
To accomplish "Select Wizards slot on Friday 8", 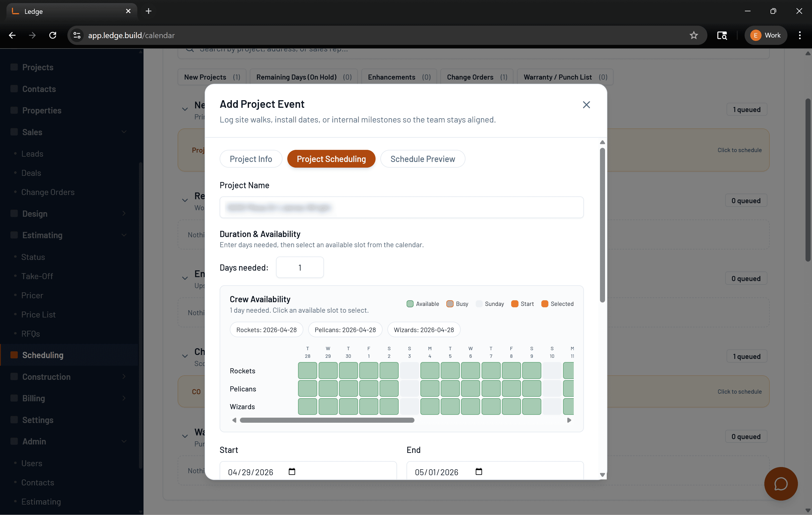I will 511,406.
